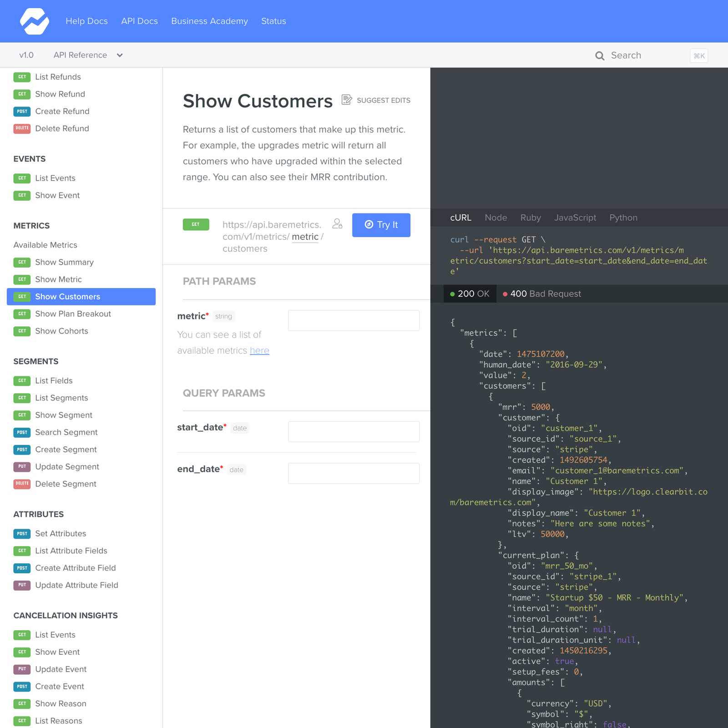The image size is (728, 728).
Task: Open Available Metrics page
Action: (45, 245)
